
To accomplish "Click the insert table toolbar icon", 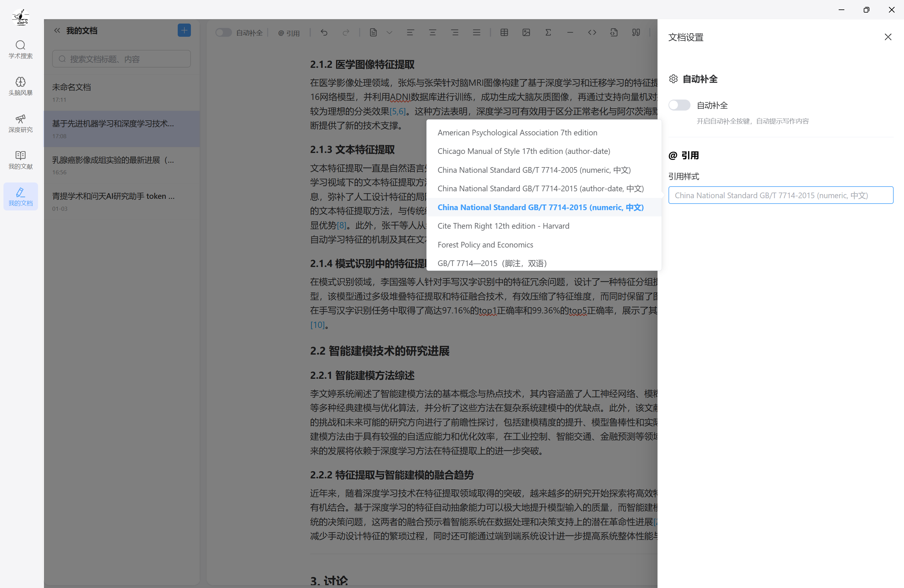I will pyautogui.click(x=504, y=33).
